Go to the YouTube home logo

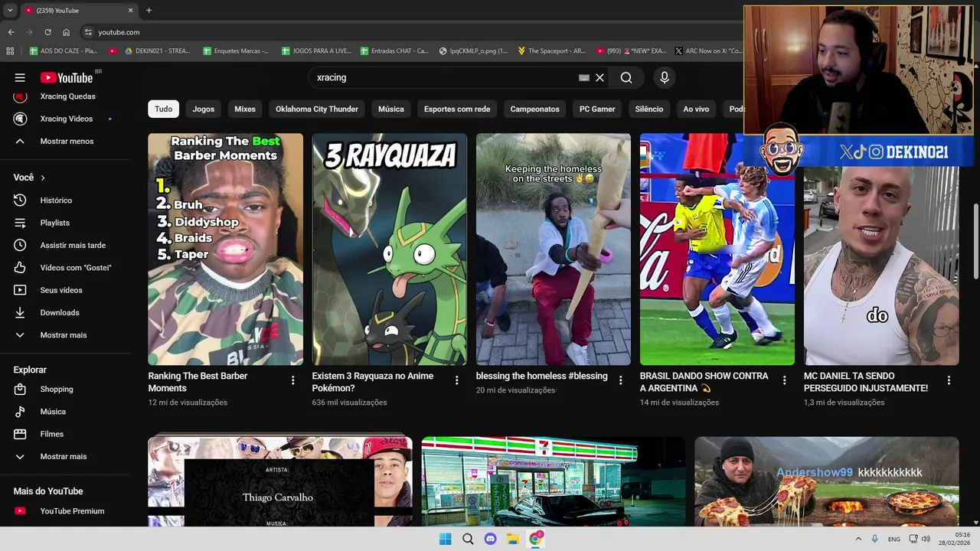point(67,77)
